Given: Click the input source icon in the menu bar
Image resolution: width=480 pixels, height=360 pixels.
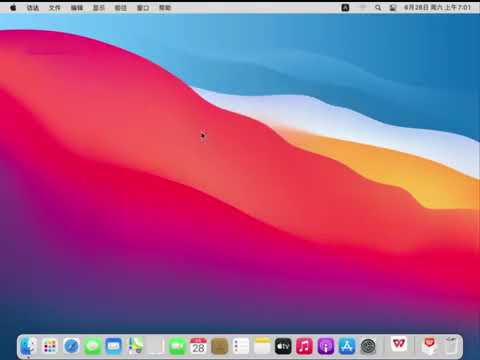Looking at the screenshot, I should [x=345, y=7].
